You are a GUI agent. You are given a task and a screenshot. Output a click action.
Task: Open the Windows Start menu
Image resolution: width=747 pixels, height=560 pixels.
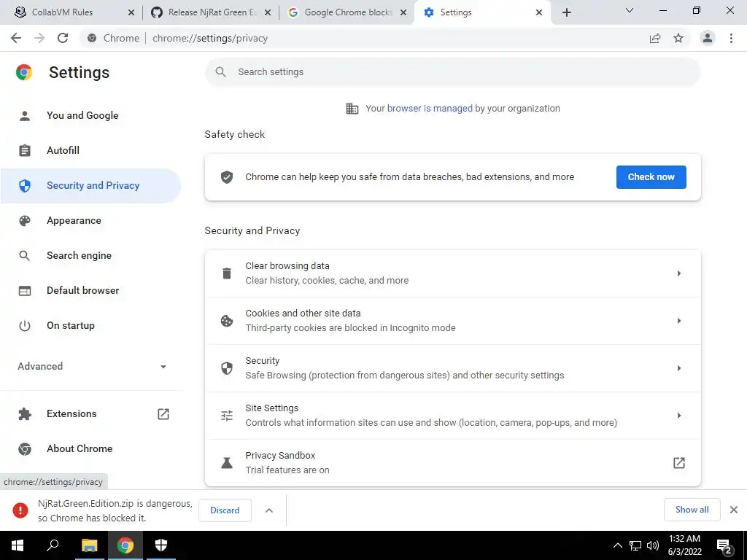[18, 545]
